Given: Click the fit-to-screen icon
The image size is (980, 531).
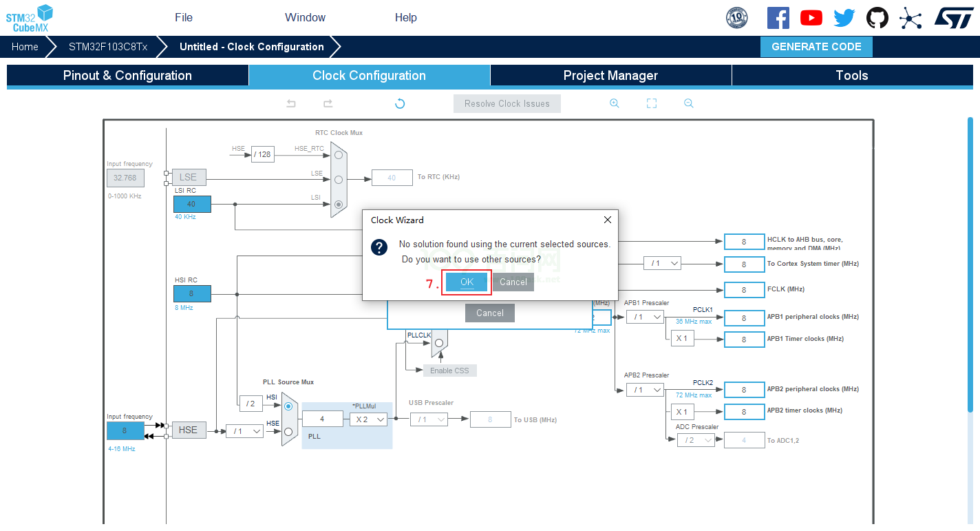Looking at the screenshot, I should [x=652, y=103].
